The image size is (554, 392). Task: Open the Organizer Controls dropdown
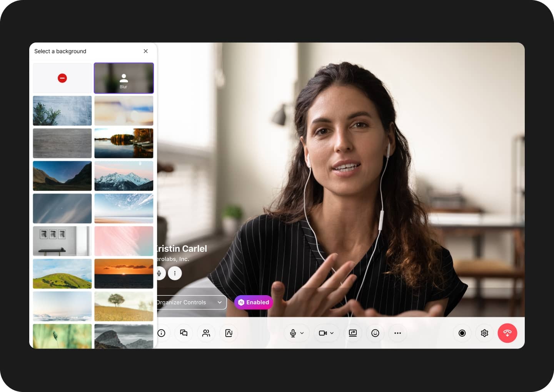192,302
